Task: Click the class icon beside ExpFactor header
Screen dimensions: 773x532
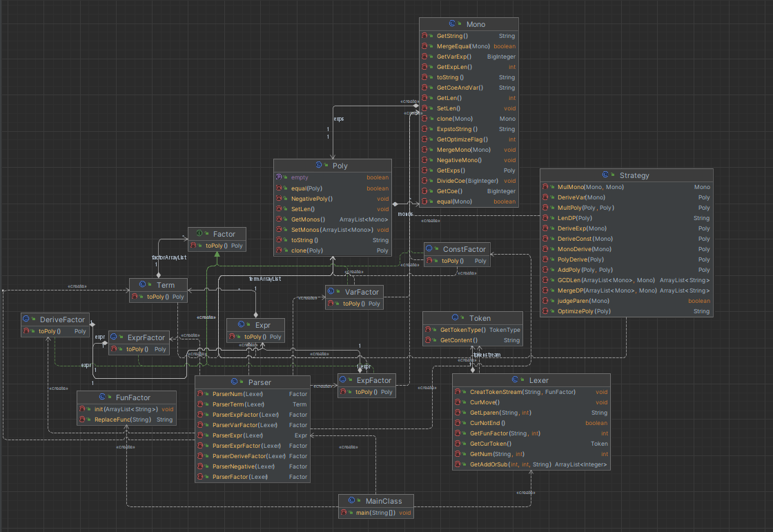Action: tap(343, 380)
